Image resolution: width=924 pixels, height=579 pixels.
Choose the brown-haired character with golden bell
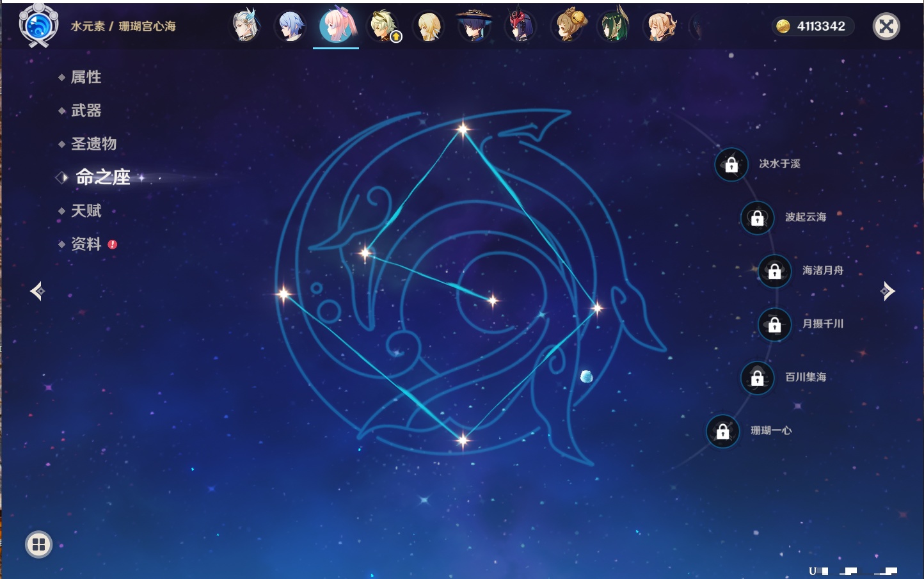coord(568,26)
